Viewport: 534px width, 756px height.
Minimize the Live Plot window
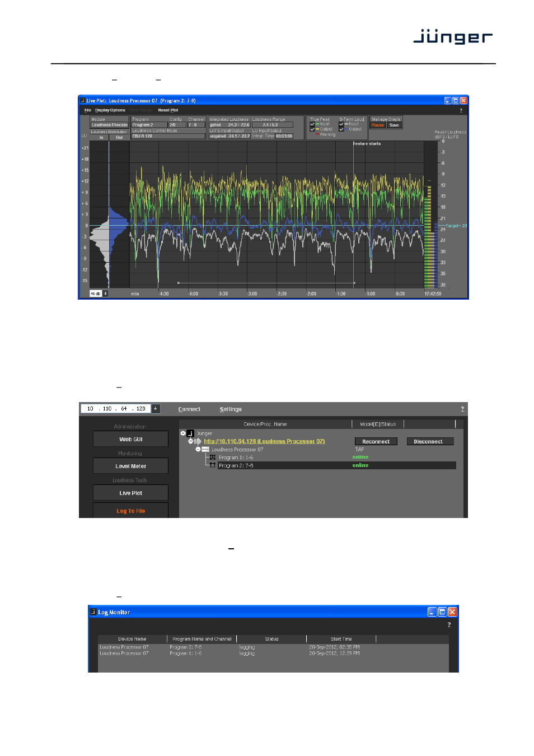pos(448,101)
